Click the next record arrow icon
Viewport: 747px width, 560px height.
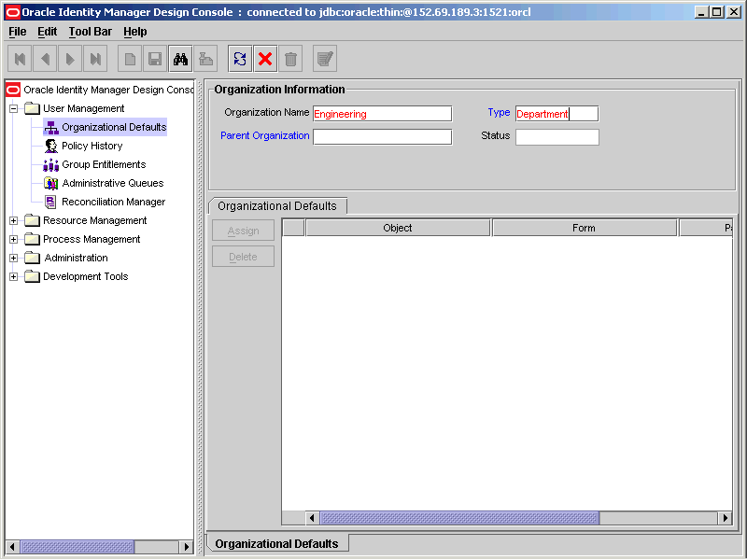coord(70,58)
